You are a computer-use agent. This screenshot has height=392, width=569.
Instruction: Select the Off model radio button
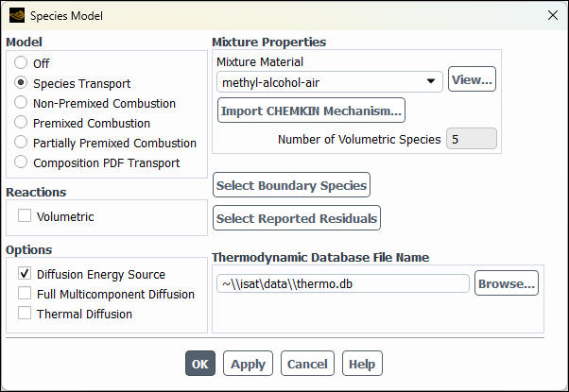pos(22,63)
